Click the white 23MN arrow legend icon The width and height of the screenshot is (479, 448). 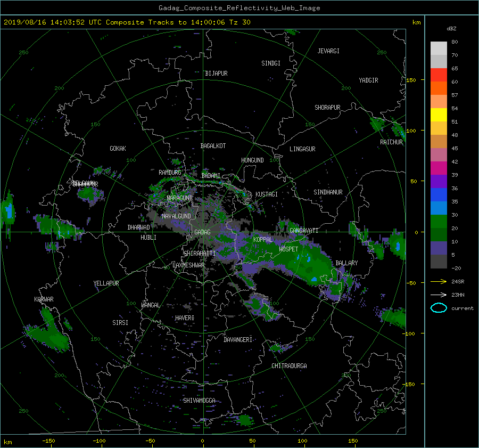pyautogui.click(x=439, y=295)
